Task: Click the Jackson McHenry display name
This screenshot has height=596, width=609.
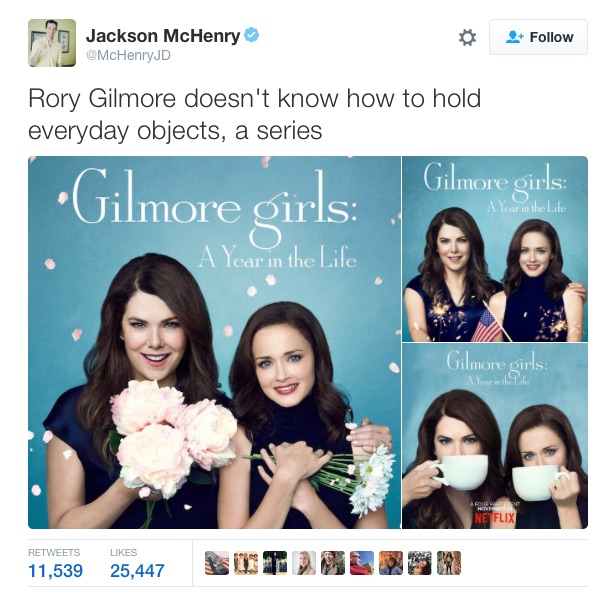Action: 163,36
